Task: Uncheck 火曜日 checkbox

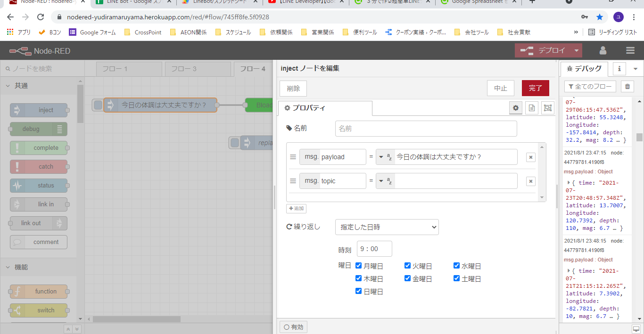Action: click(x=408, y=266)
